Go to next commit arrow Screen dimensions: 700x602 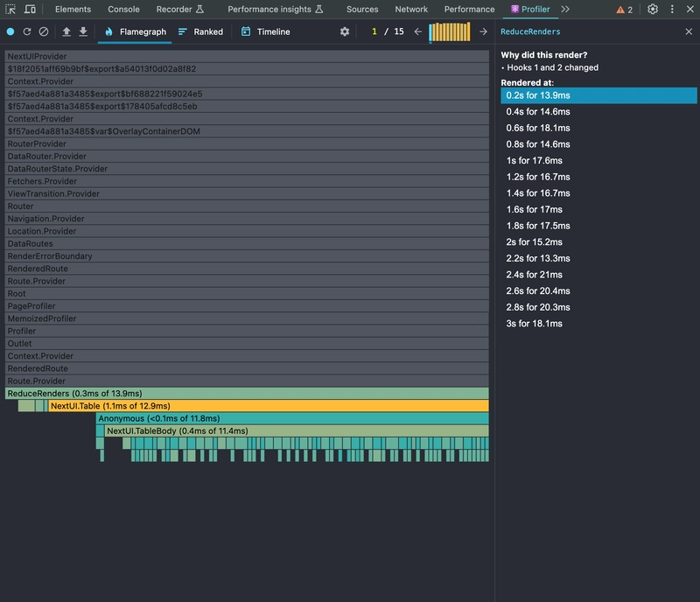click(483, 31)
